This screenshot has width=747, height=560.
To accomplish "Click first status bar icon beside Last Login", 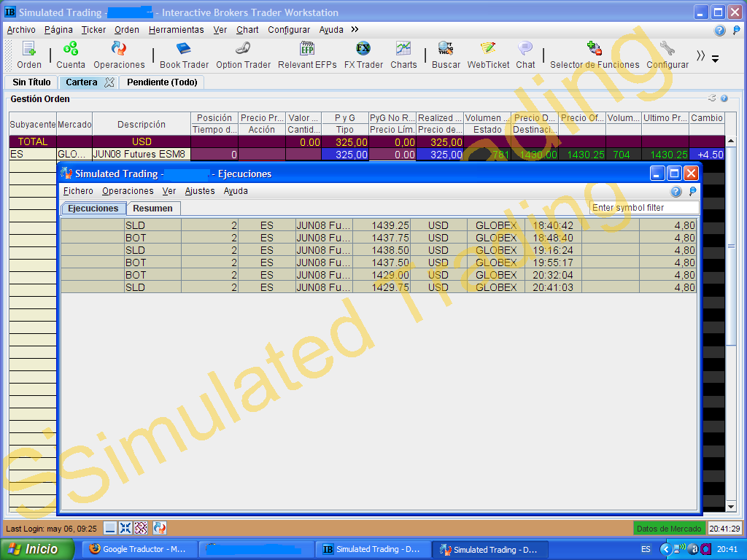I will tap(110, 528).
